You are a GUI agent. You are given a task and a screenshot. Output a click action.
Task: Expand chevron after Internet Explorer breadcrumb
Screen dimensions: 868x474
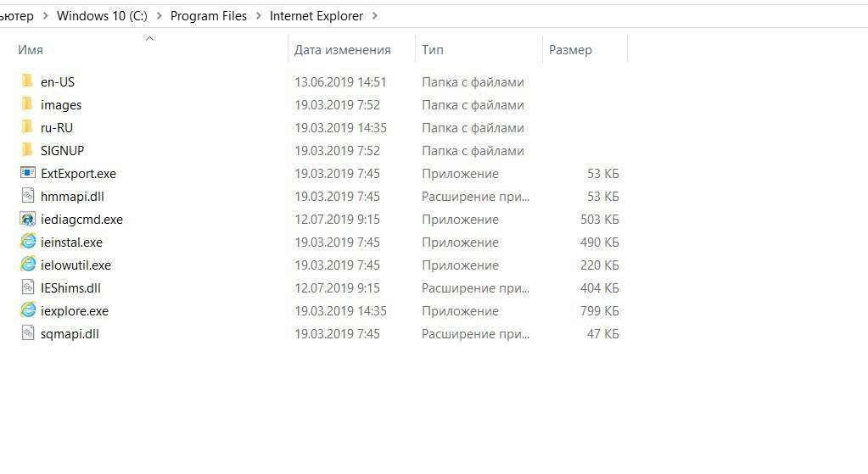click(x=375, y=16)
